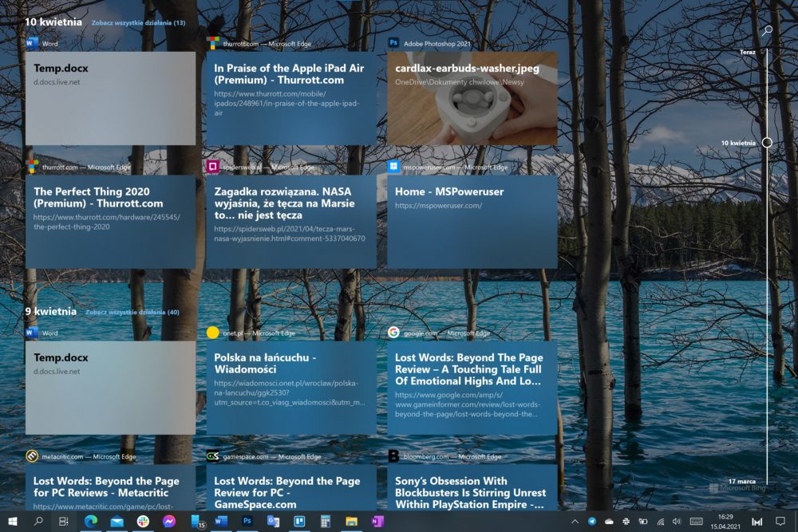Open OneDrive cloud icon in system tray
Screen dimensions: 798x532
(609, 522)
